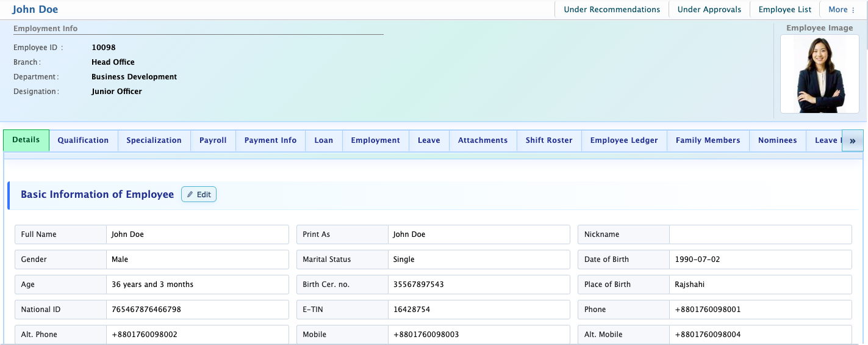Viewport: 868px width, 345px height.
Task: Open the Nominees tab
Action: 778,140
